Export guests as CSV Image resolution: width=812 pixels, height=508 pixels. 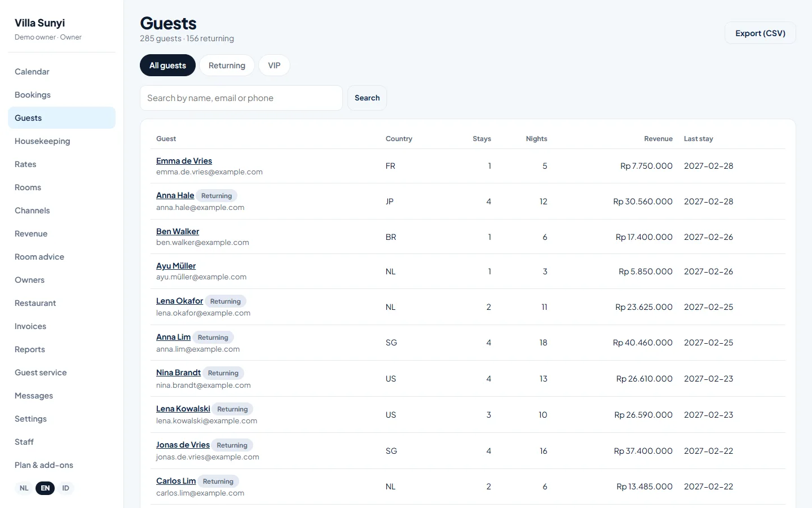(x=760, y=33)
